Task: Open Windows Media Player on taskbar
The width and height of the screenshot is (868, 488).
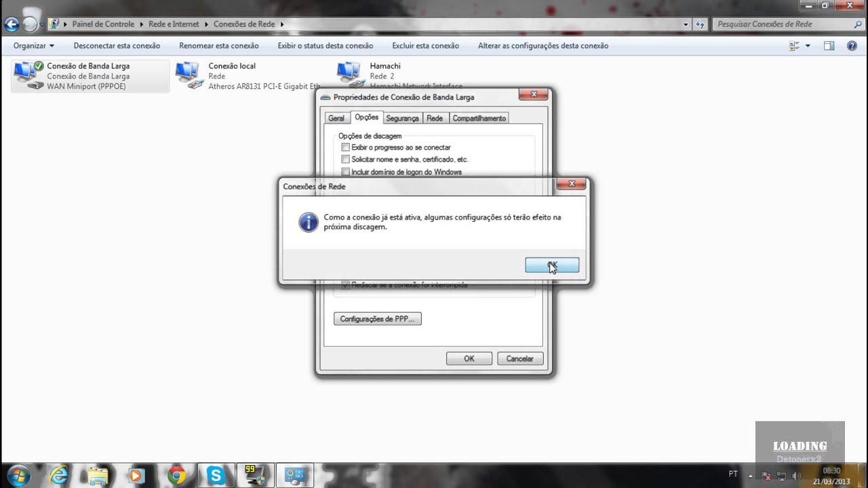Action: [x=136, y=476]
